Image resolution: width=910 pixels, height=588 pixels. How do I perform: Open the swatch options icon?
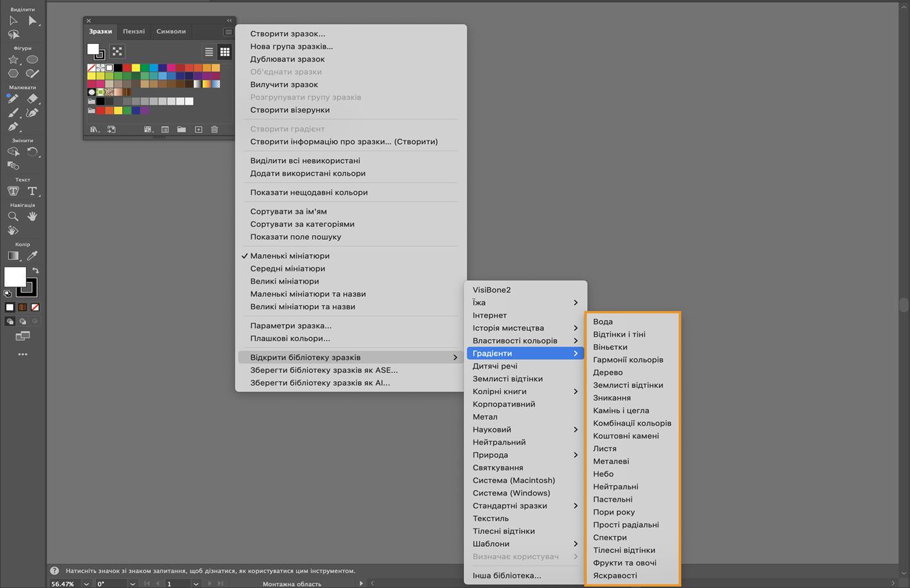click(x=164, y=130)
